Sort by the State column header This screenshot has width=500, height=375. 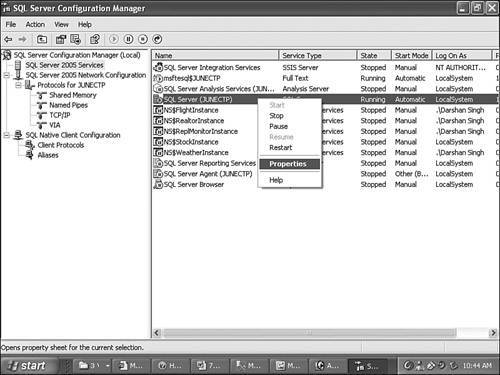(374, 55)
